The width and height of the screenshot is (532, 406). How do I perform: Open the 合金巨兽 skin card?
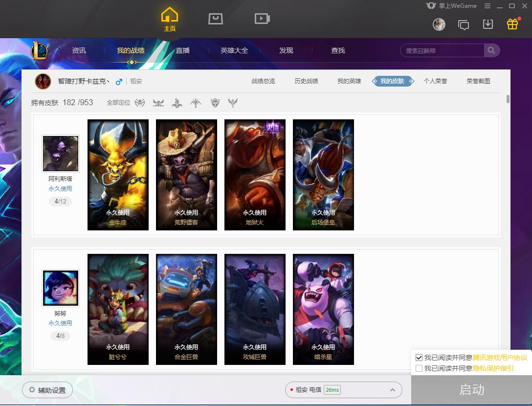[x=186, y=309]
